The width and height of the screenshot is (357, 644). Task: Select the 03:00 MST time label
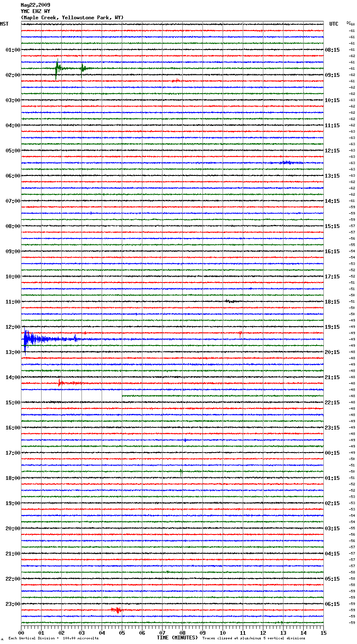[x=13, y=100]
